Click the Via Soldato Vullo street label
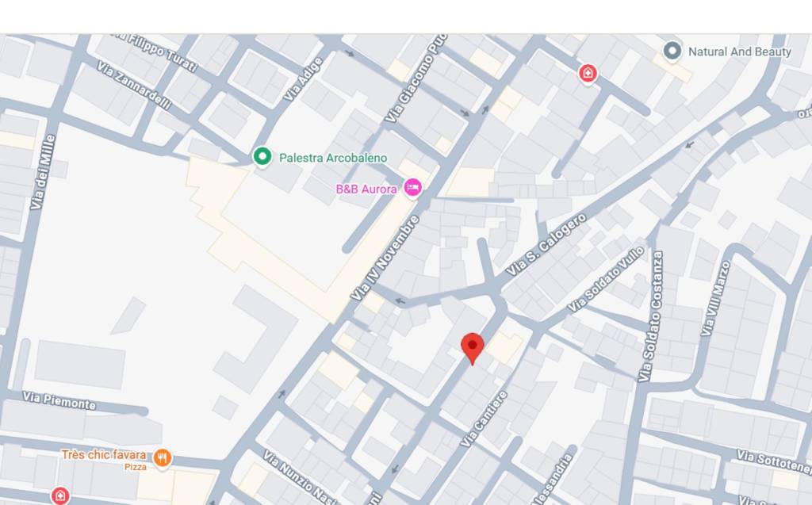Viewport: 812px width, 505px height. point(606,278)
